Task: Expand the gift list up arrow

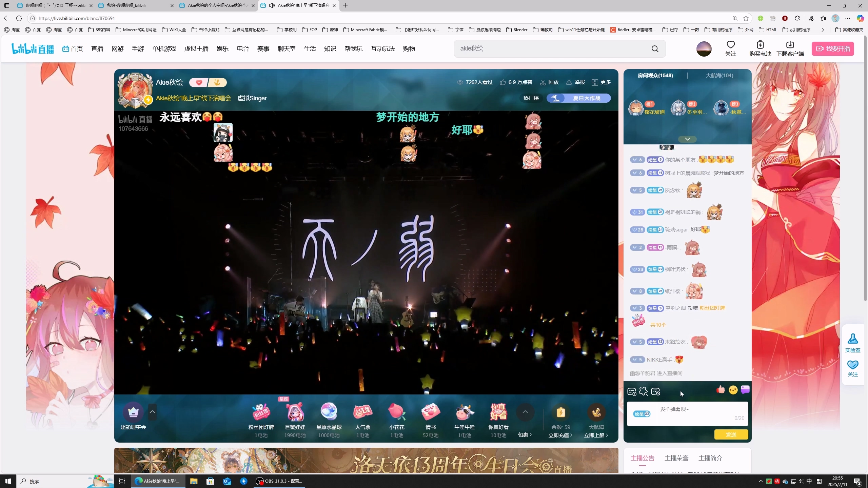Action: pos(525,412)
